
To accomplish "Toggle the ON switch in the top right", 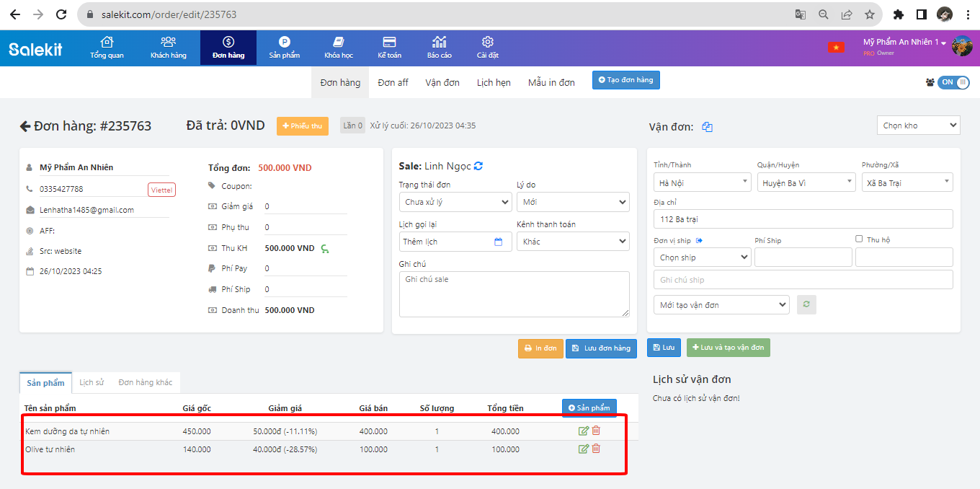I will tap(953, 82).
